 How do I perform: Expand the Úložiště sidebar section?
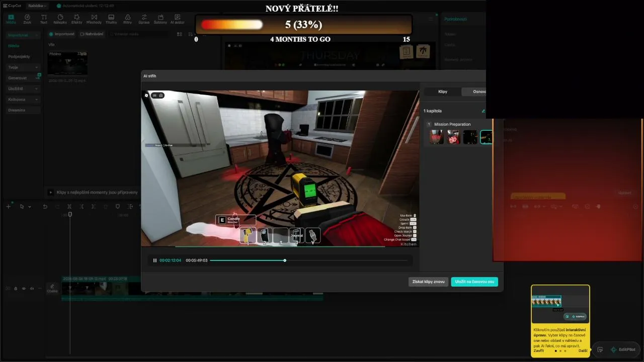click(23, 88)
